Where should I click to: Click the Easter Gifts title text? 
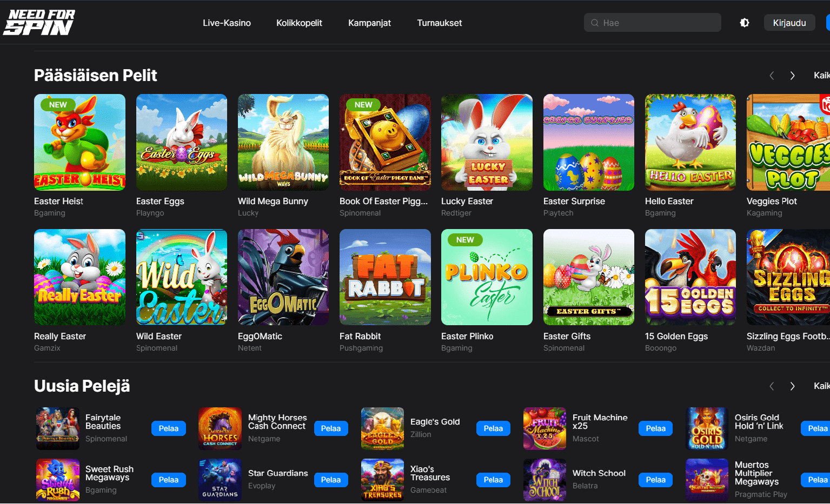tap(567, 336)
